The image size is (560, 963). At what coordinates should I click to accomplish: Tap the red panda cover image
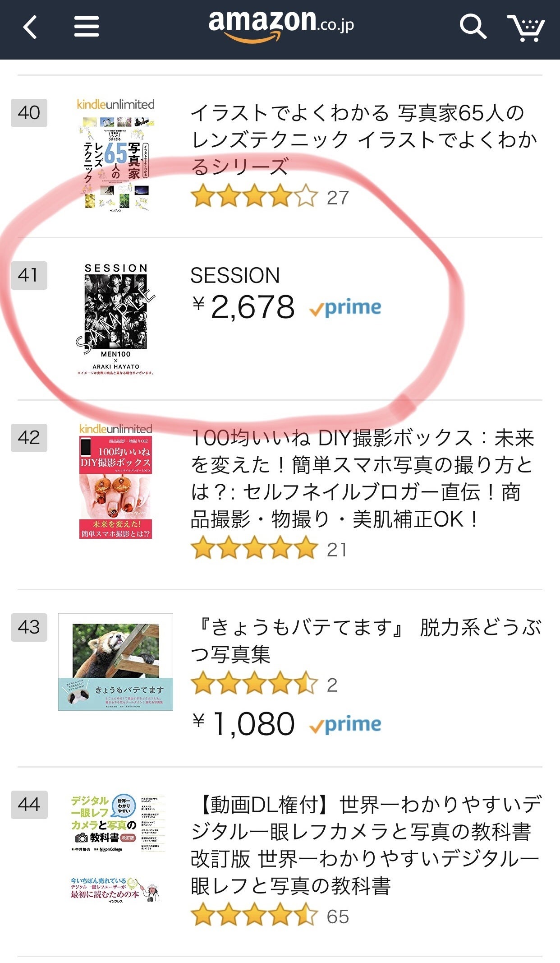click(115, 662)
